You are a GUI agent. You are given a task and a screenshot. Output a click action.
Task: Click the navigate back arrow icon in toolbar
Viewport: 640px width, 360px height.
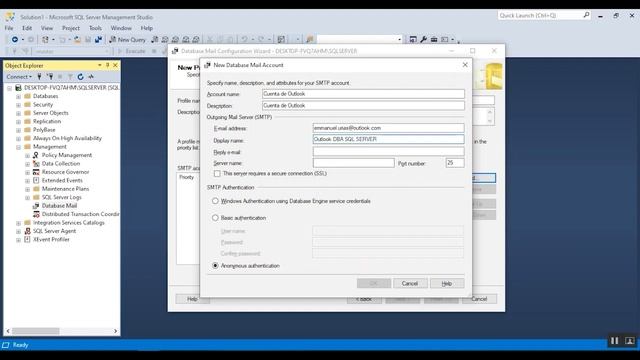(15, 40)
